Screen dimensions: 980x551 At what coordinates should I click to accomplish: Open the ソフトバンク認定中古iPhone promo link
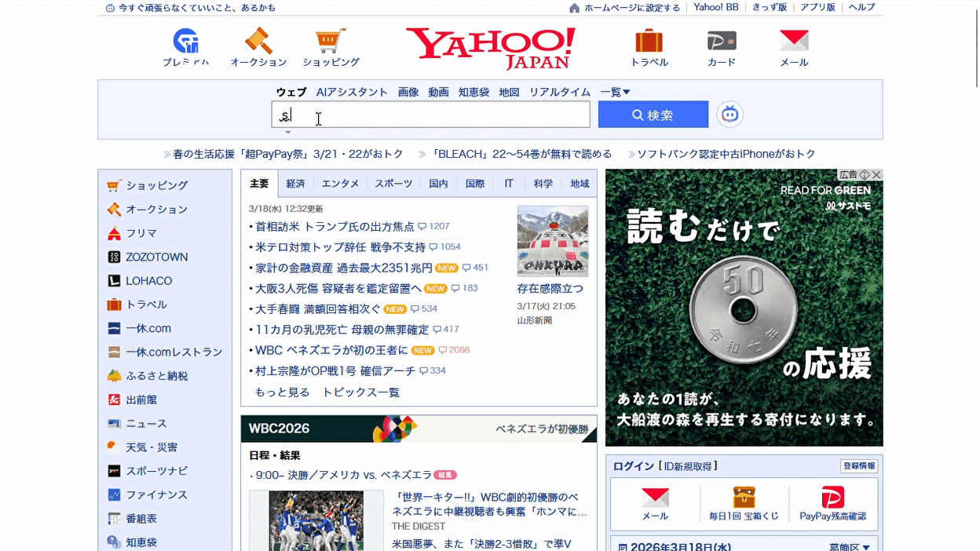[x=726, y=154]
